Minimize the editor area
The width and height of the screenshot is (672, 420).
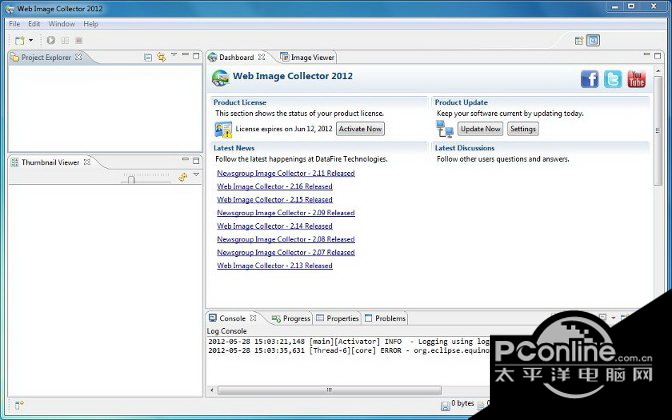point(647,54)
